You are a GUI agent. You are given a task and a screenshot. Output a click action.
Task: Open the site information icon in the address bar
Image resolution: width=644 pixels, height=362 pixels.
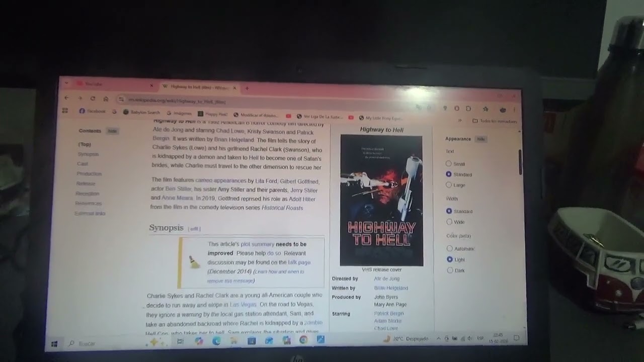pos(121,100)
